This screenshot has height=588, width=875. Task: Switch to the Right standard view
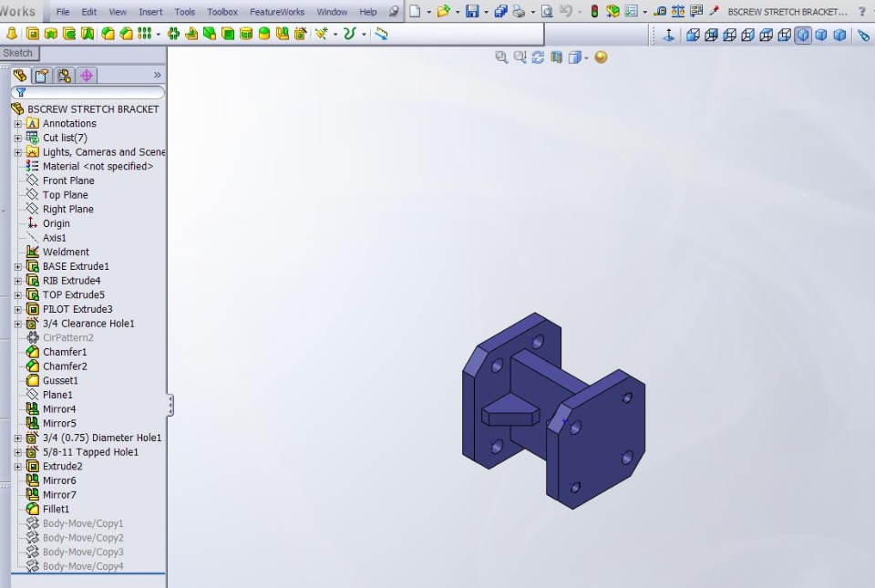tap(748, 36)
